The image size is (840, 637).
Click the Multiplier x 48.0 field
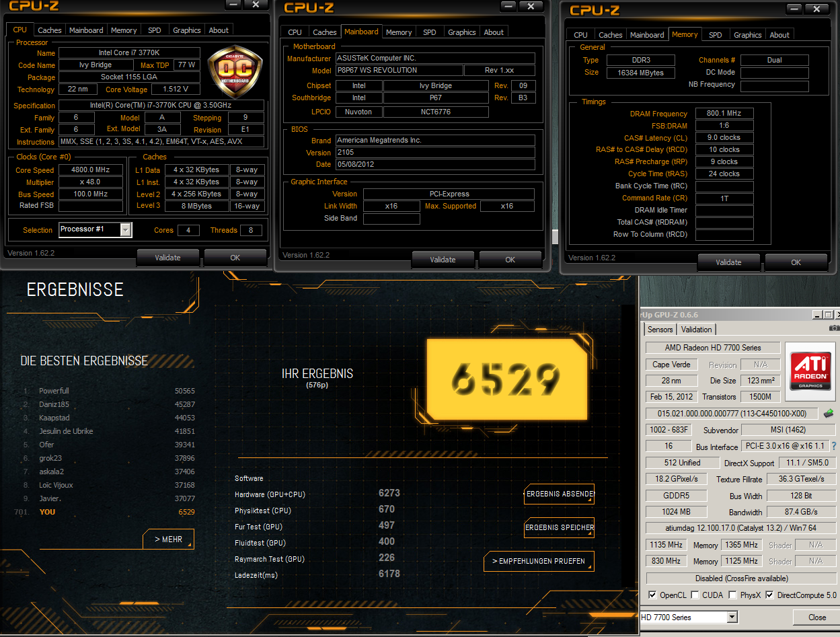point(91,182)
